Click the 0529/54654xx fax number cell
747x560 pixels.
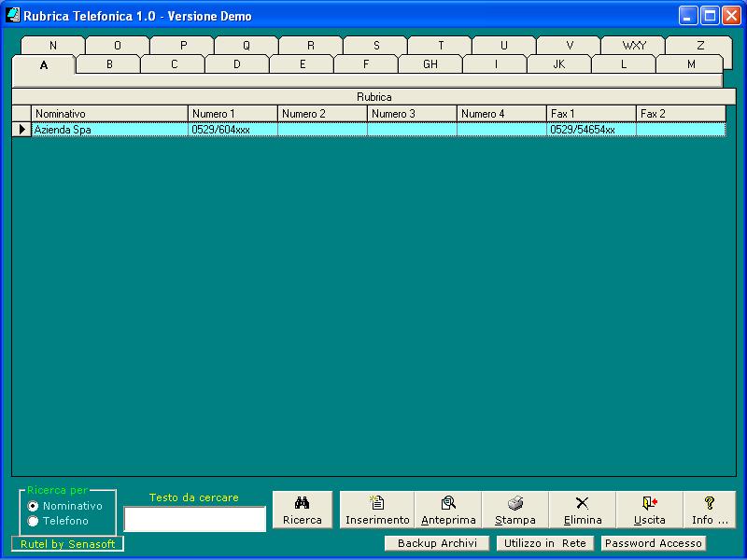point(591,130)
